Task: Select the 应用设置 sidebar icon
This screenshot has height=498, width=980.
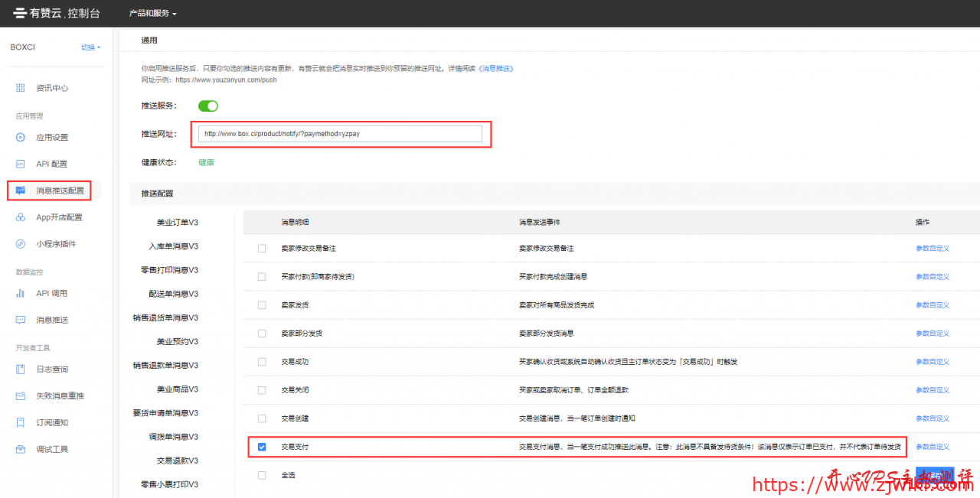Action: [x=18, y=137]
